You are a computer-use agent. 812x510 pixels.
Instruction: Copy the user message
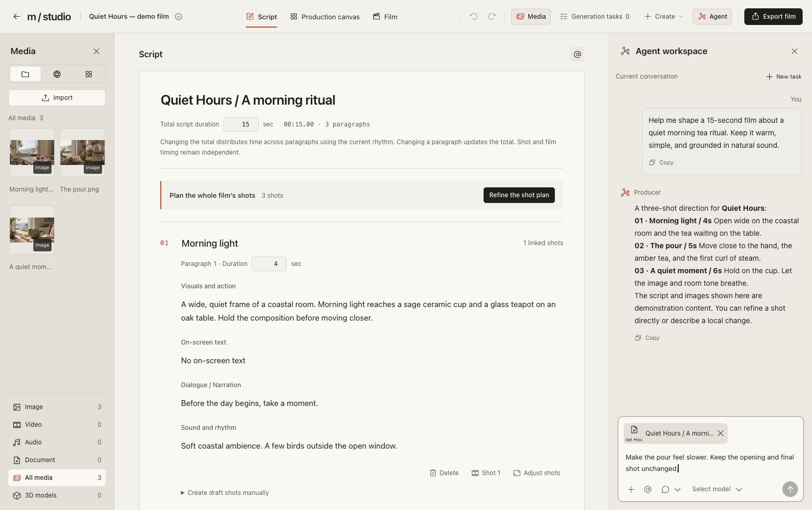click(661, 162)
